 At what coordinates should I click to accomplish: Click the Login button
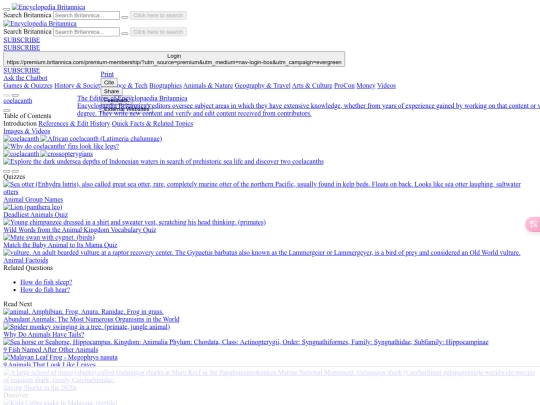[x=174, y=59]
